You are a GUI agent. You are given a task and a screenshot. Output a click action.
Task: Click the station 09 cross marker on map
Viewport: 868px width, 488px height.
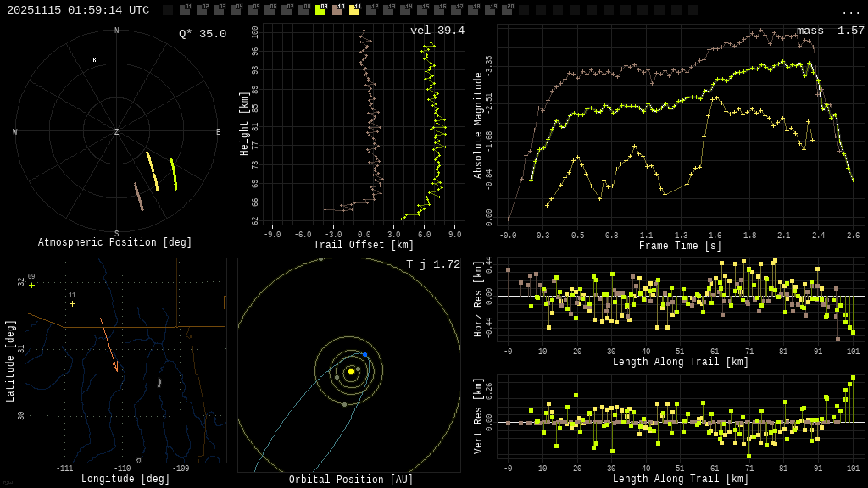(32, 286)
